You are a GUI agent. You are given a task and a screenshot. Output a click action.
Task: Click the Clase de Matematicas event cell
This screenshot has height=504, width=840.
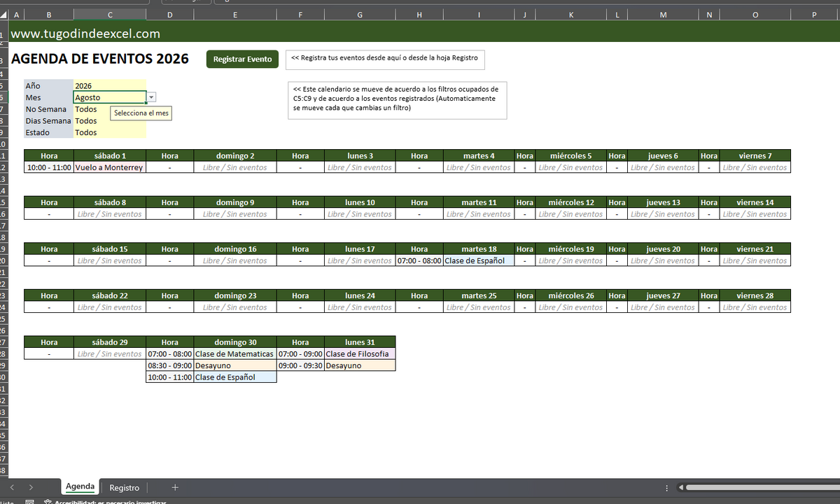click(234, 353)
